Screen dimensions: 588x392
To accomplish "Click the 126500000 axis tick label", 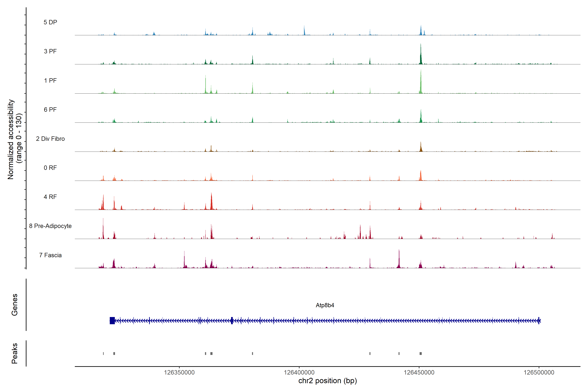I will (539, 372).
